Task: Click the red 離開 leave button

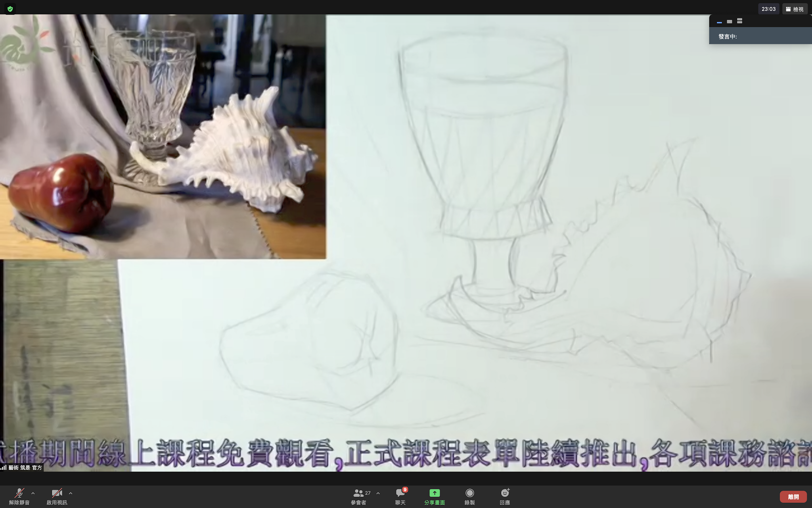Action: 793,497
